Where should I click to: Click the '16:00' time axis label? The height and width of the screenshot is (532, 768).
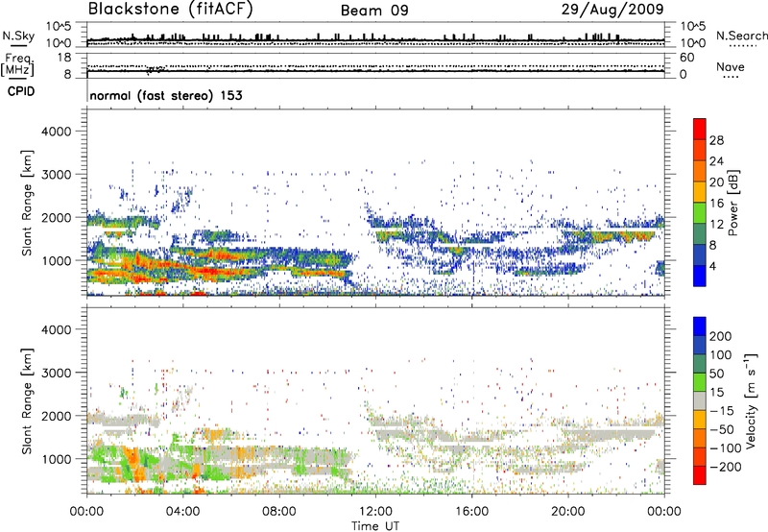[471, 512]
